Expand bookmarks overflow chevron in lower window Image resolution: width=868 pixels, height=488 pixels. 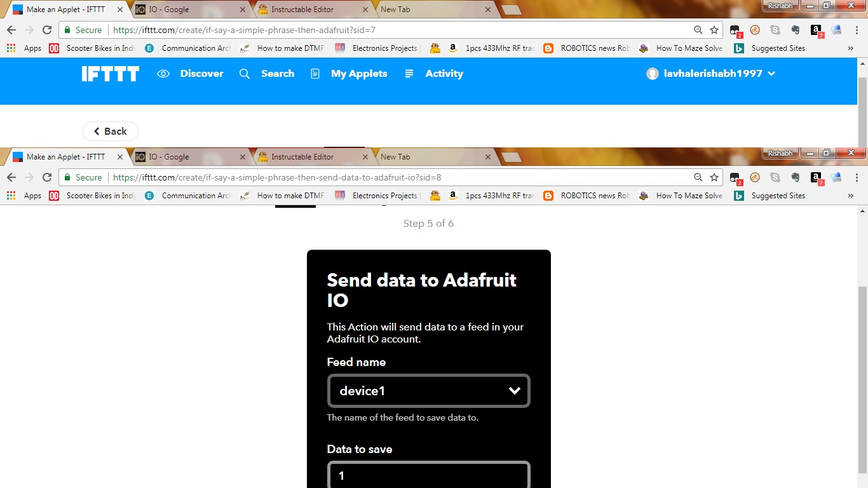[x=851, y=196]
